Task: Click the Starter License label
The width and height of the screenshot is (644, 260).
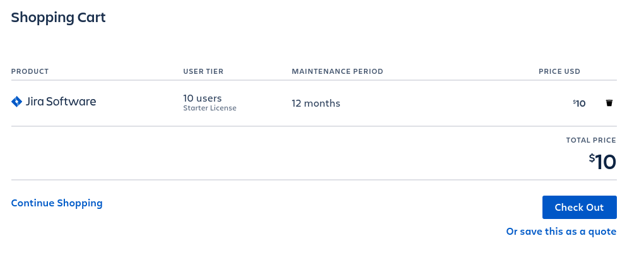Action: (210, 108)
